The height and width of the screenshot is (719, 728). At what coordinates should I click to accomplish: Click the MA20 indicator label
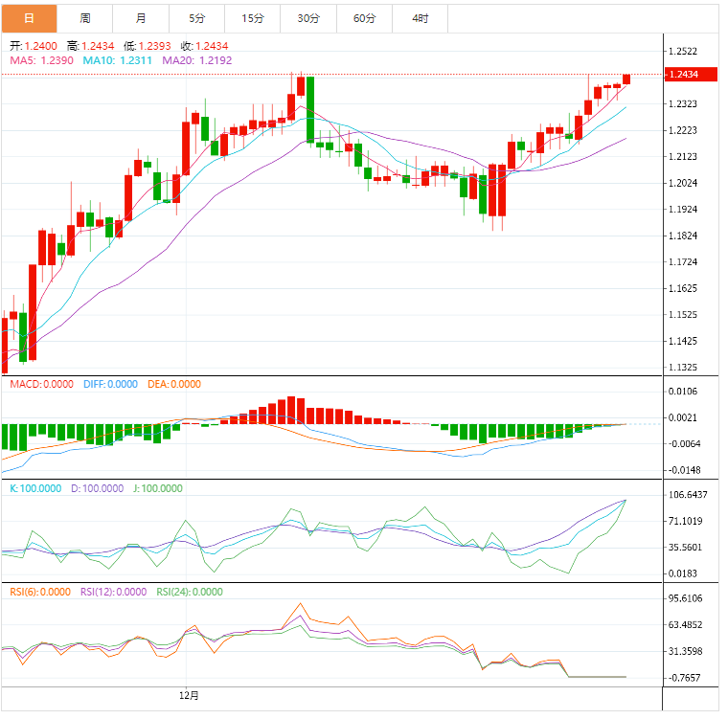click(x=197, y=60)
